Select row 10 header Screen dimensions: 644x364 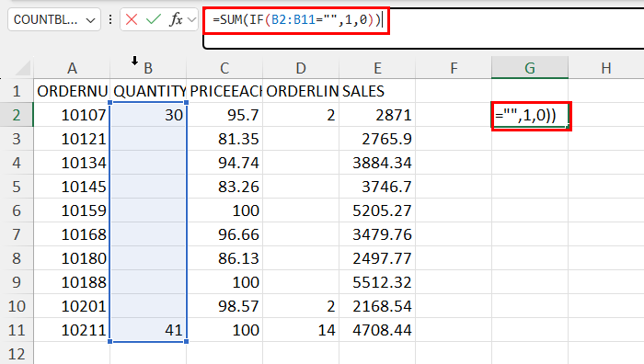(17, 306)
